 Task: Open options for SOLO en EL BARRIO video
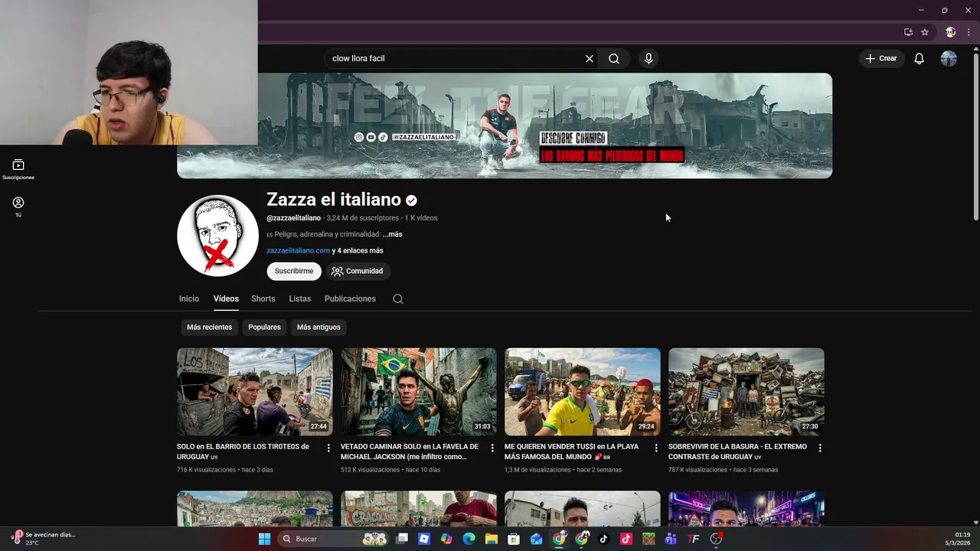(x=328, y=448)
